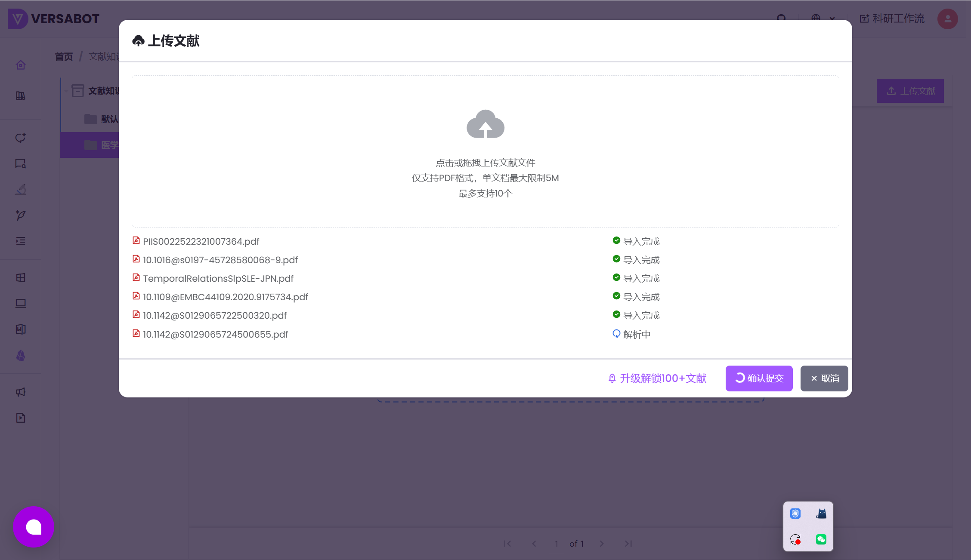Collapse the 文献知识库 tree node
This screenshot has width=971, height=560.
tap(66, 91)
